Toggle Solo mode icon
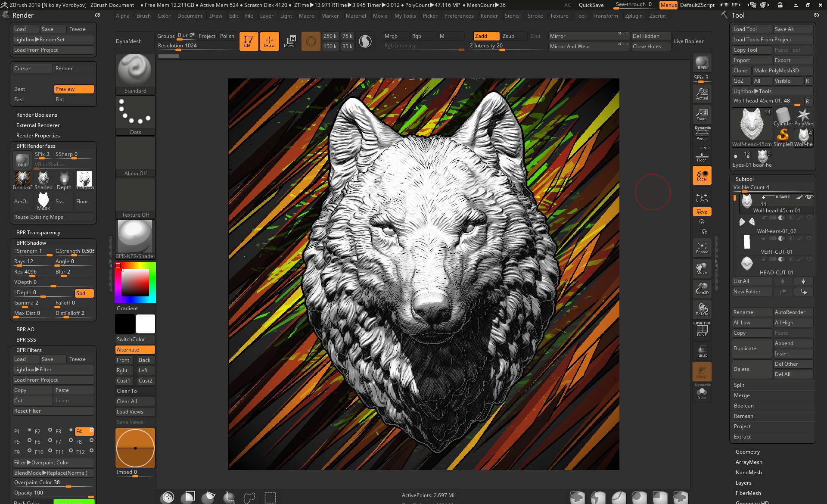827x504 pixels. pyautogui.click(x=702, y=392)
